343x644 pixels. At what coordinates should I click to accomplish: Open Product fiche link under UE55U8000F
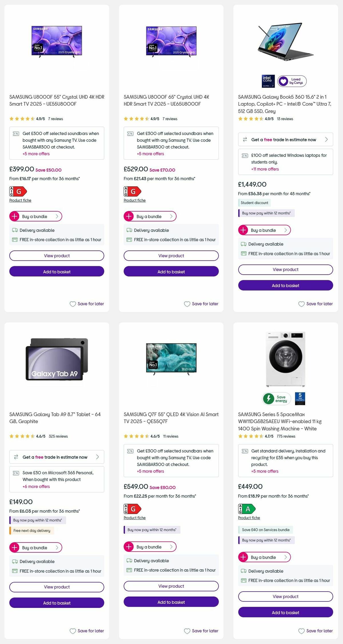coord(20,200)
